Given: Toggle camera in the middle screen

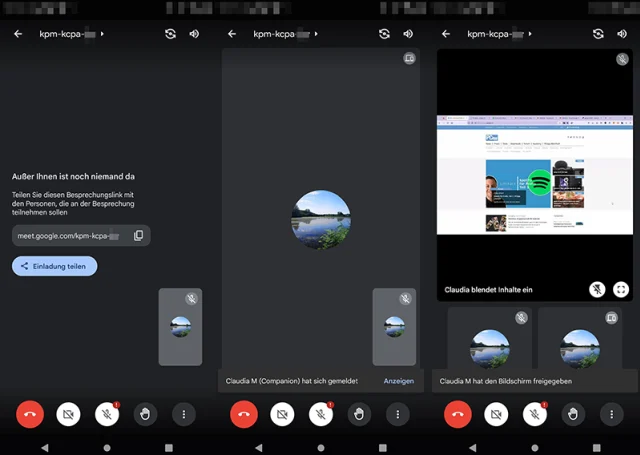Looking at the screenshot, I should (282, 414).
